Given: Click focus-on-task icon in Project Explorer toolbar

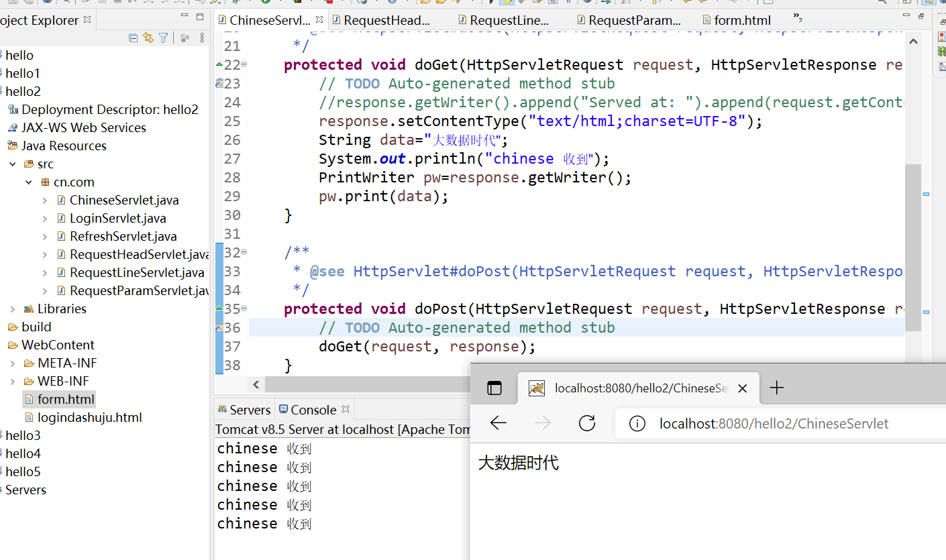Looking at the screenshot, I should click(185, 38).
